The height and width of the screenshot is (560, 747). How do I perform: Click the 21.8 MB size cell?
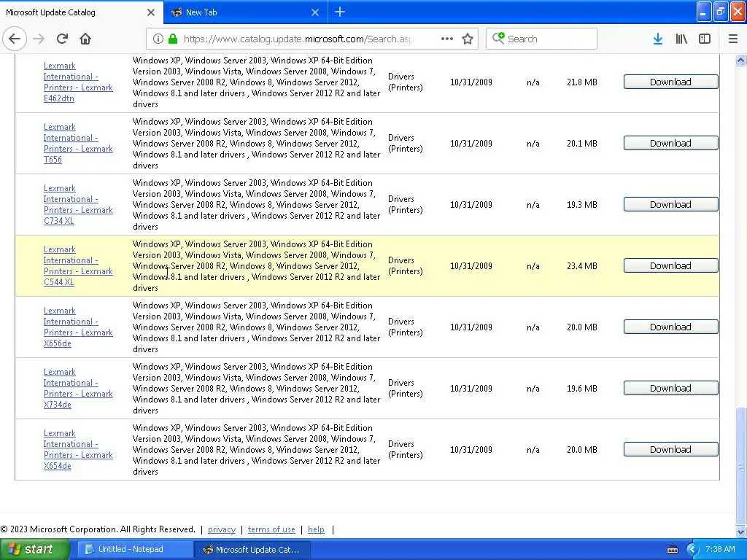click(x=581, y=82)
